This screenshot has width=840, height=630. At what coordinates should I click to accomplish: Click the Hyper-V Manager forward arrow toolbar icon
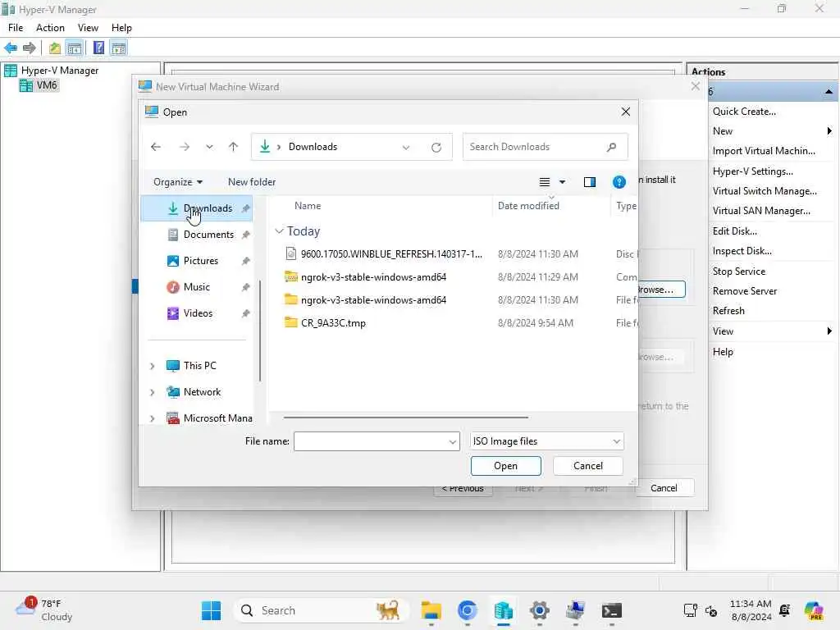tap(29, 48)
